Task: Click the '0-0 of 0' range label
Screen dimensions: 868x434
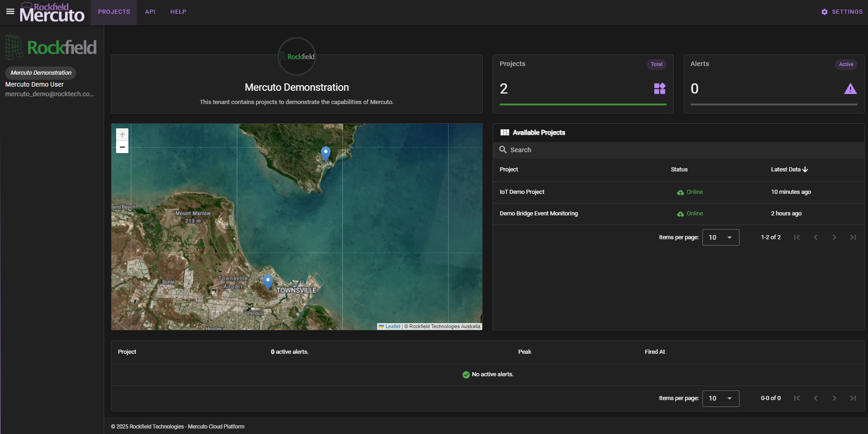Action: tap(771, 398)
